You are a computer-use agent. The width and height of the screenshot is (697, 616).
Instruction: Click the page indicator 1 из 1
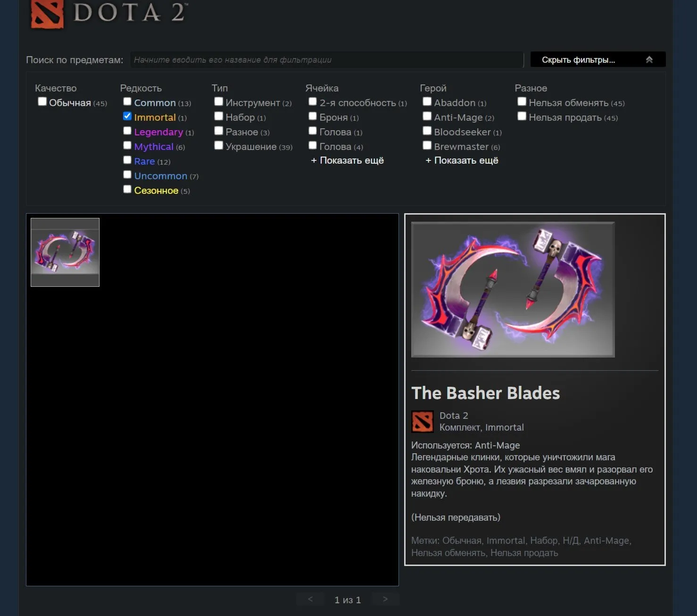point(348,600)
